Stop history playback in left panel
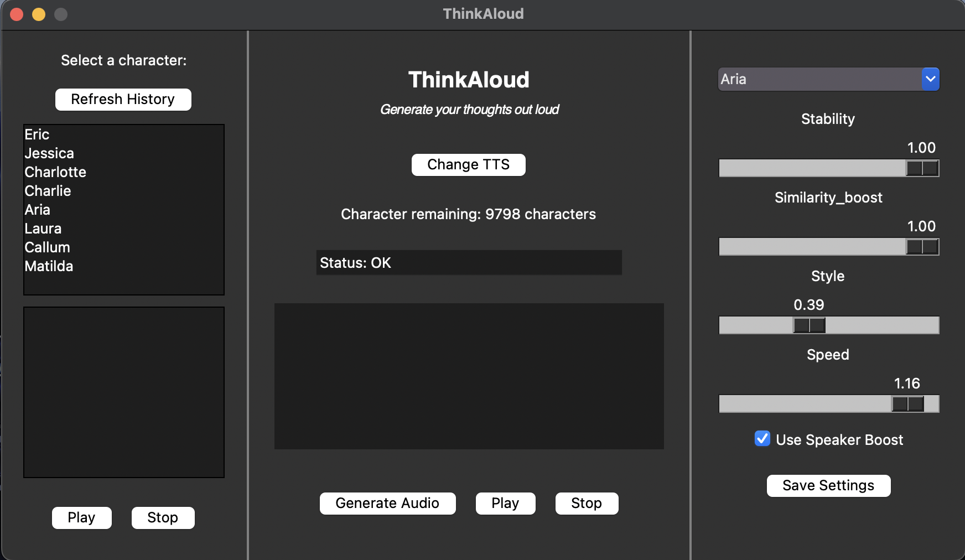The width and height of the screenshot is (965, 560). pyautogui.click(x=163, y=518)
